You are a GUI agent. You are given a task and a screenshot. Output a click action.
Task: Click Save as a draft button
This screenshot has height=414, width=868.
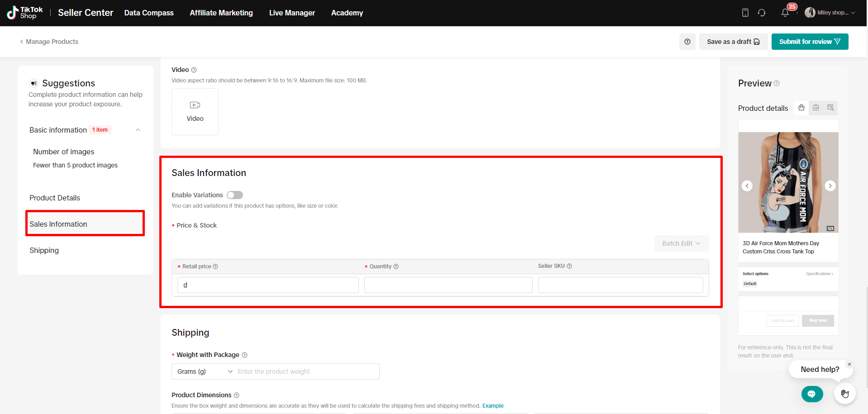pyautogui.click(x=733, y=42)
